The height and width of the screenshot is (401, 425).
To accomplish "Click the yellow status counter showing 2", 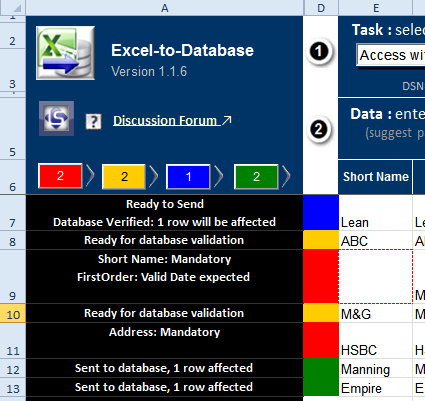I will [124, 176].
